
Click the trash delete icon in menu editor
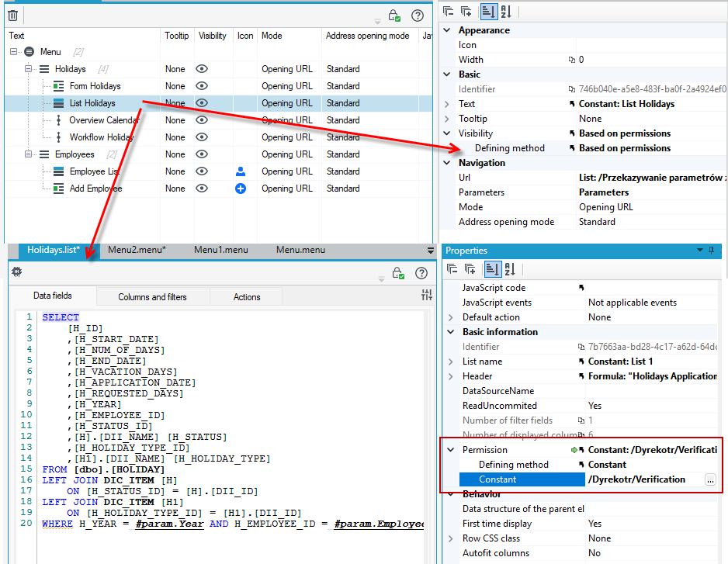13,16
